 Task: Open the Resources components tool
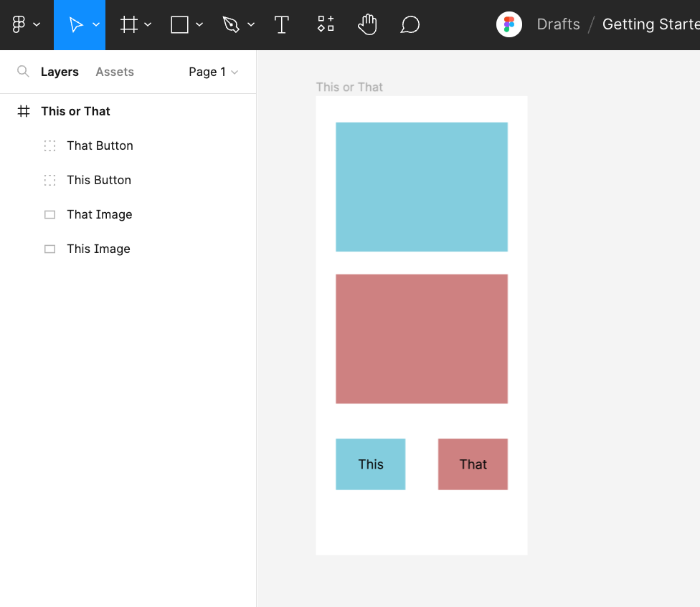point(326,25)
